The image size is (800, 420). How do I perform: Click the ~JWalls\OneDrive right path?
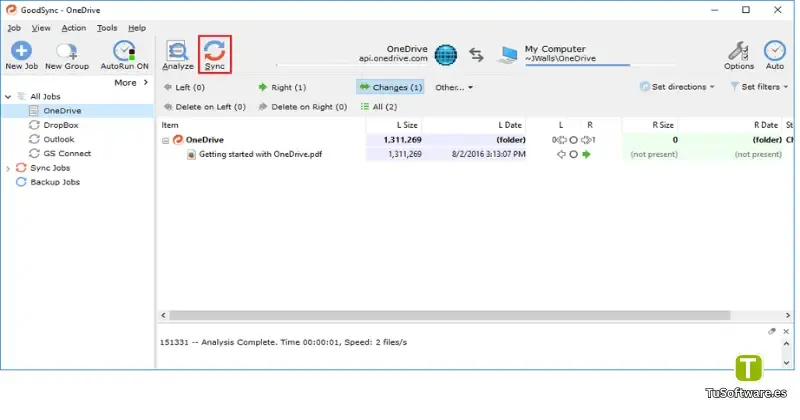coord(560,59)
